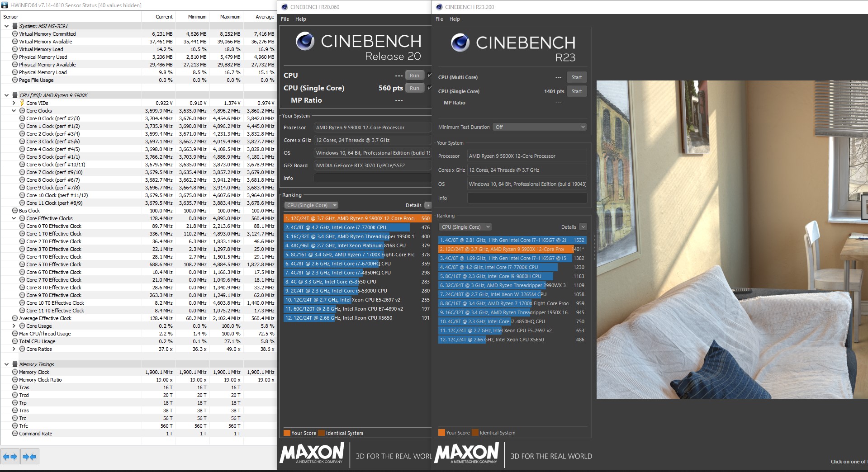
Task: Click the icon beside Max CPU/Thread Usage
Action: 15,334
